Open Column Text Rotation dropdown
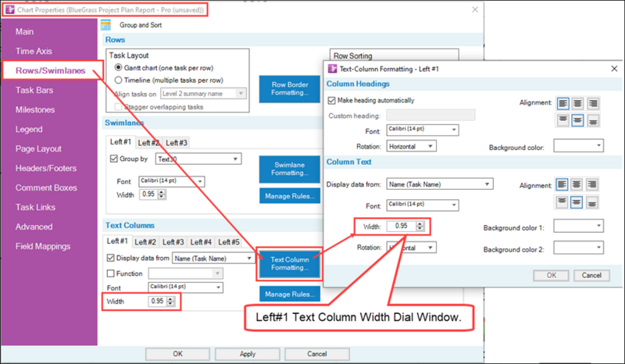Image resolution: width=625 pixels, height=364 pixels. tap(412, 248)
